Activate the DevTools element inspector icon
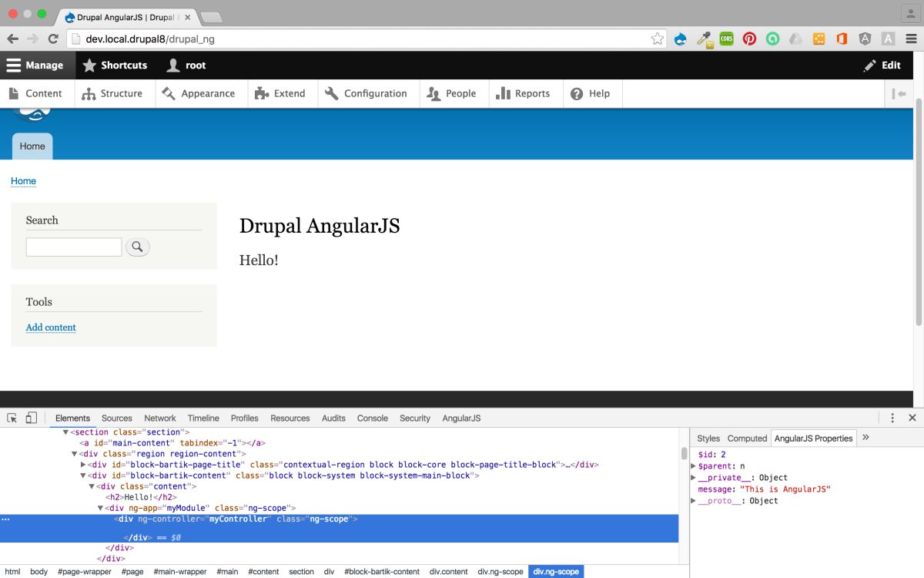The height and width of the screenshot is (578, 924). [12, 418]
